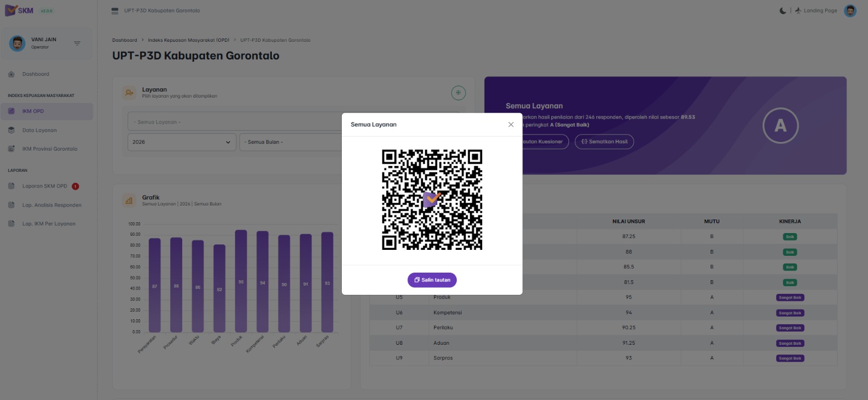Screen dimensions: 868x400
Task: Open the SKM logo home link
Action: click(x=19, y=10)
